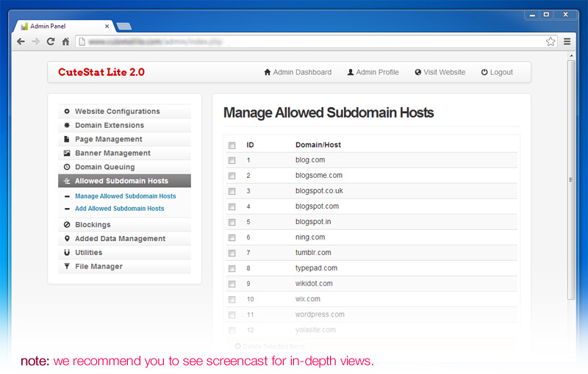588x374 pixels.
Task: Click the browser forward arrow
Action: [35, 42]
